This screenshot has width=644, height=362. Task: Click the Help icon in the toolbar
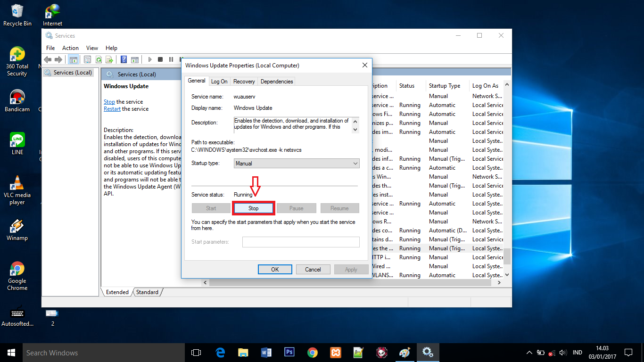pyautogui.click(x=123, y=59)
